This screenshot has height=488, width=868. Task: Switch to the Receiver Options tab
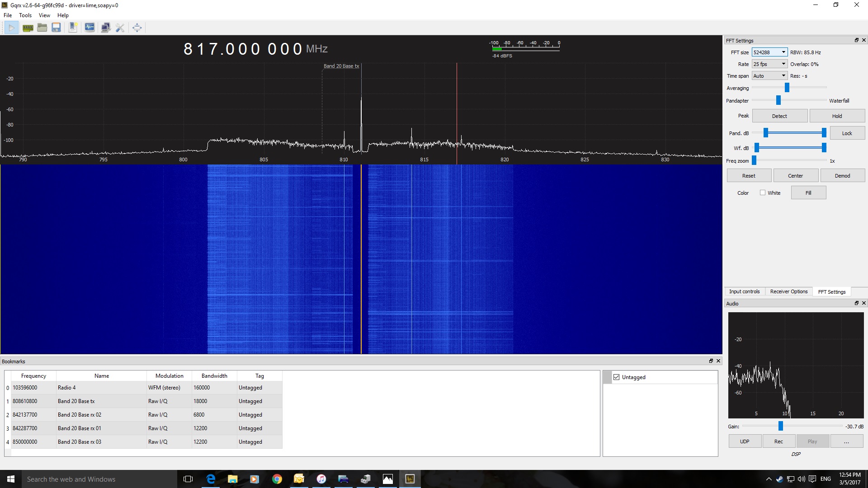[x=788, y=291]
